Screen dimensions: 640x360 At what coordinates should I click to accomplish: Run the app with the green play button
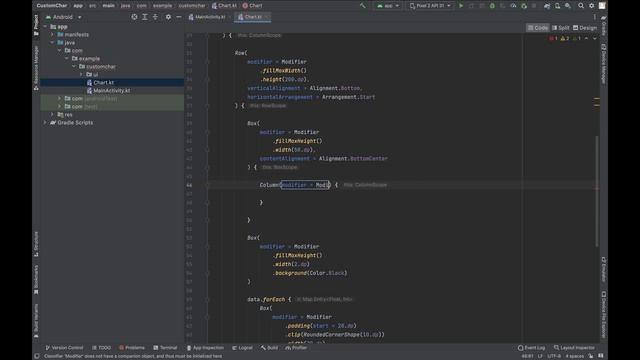point(461,6)
